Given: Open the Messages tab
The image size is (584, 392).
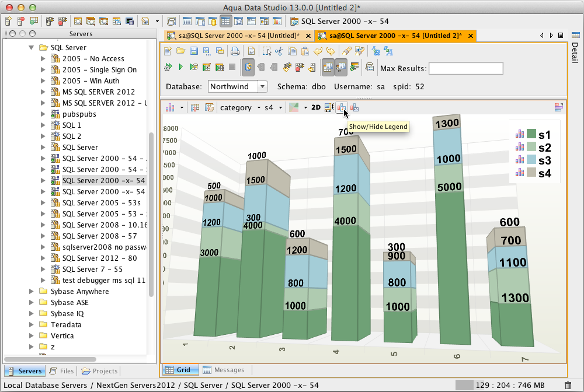Looking at the screenshot, I should (x=224, y=370).
